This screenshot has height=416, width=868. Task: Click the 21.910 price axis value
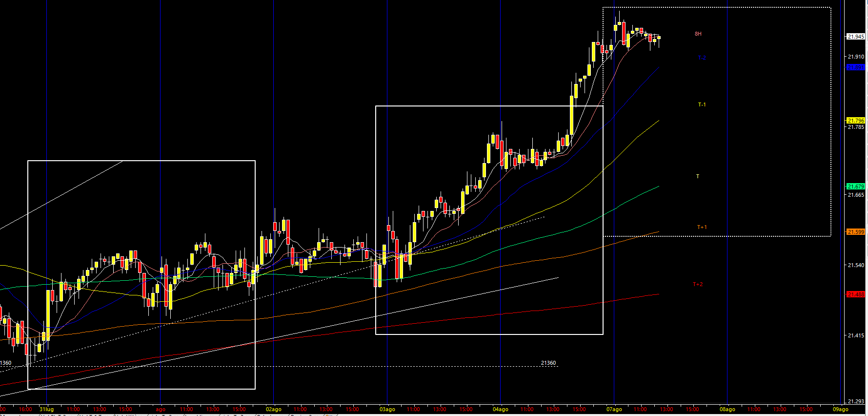click(856, 57)
